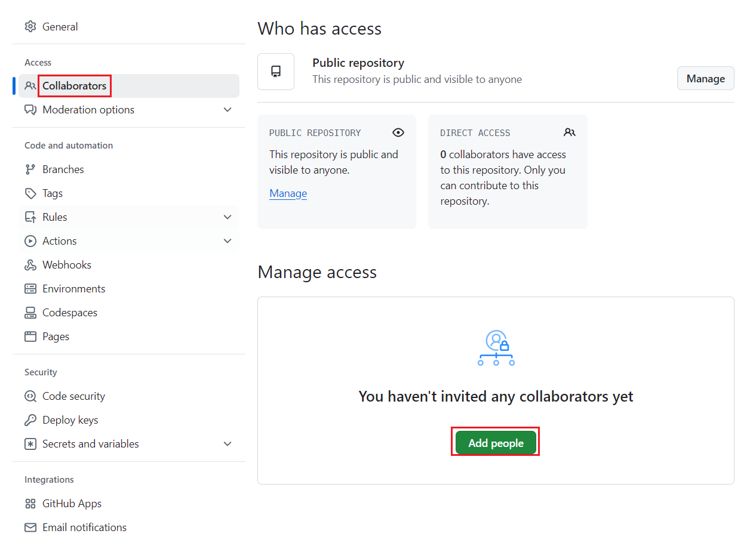Viewport: 756px width, 543px height.
Task: Click the Deploy keys key icon
Action: pos(30,420)
